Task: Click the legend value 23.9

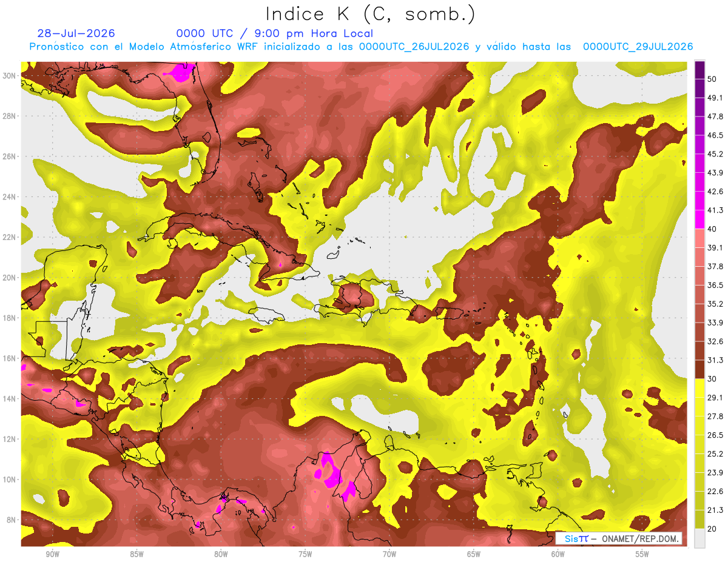Action: click(715, 472)
